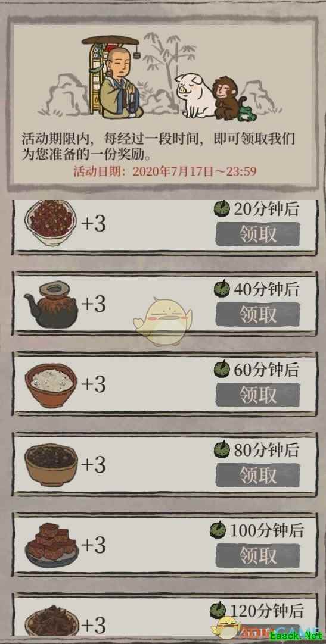Click 领取 for the 100-minute reward
This screenshot has height=644, width=326.
pos(257,556)
